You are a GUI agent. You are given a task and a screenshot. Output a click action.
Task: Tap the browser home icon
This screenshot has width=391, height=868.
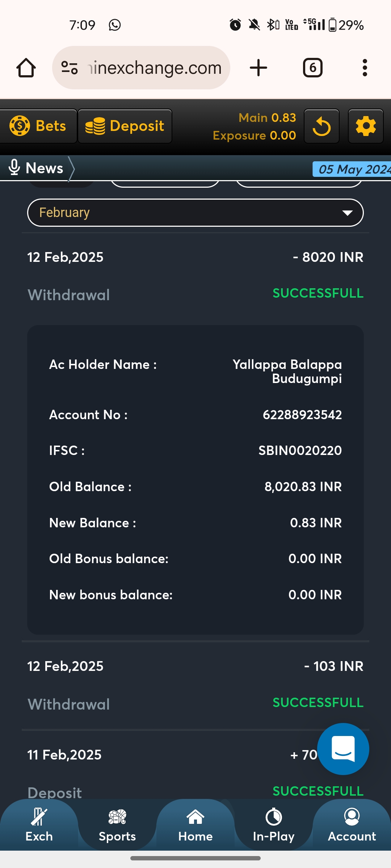pos(26,68)
